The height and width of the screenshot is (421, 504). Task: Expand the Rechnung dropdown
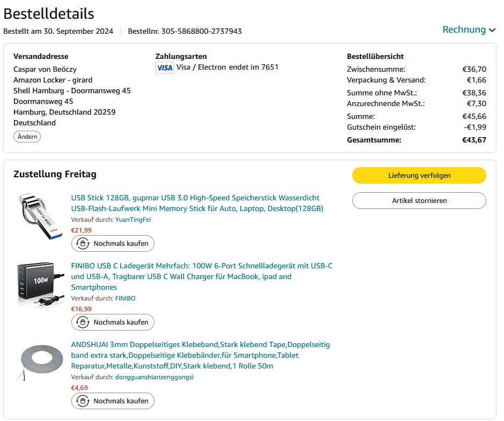point(464,30)
